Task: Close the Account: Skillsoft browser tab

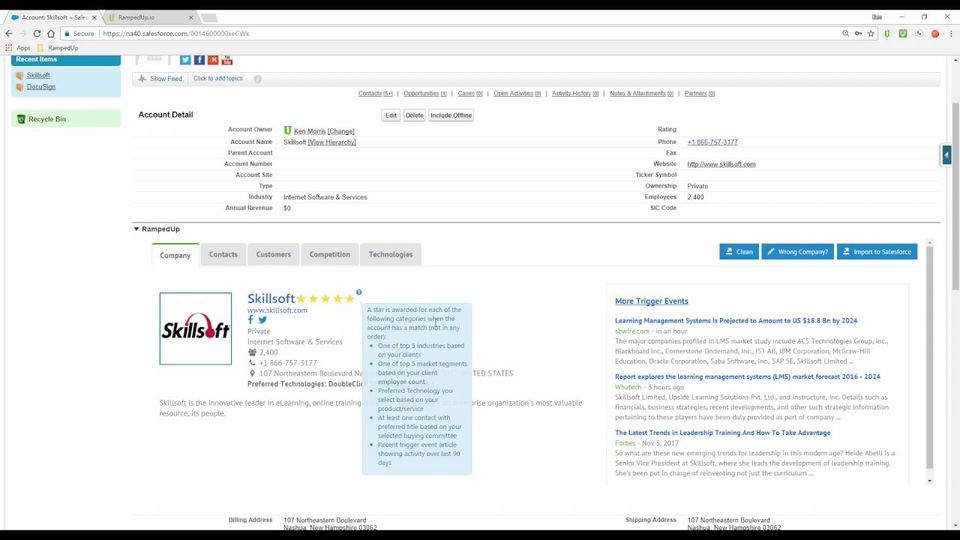Action: click(94, 17)
